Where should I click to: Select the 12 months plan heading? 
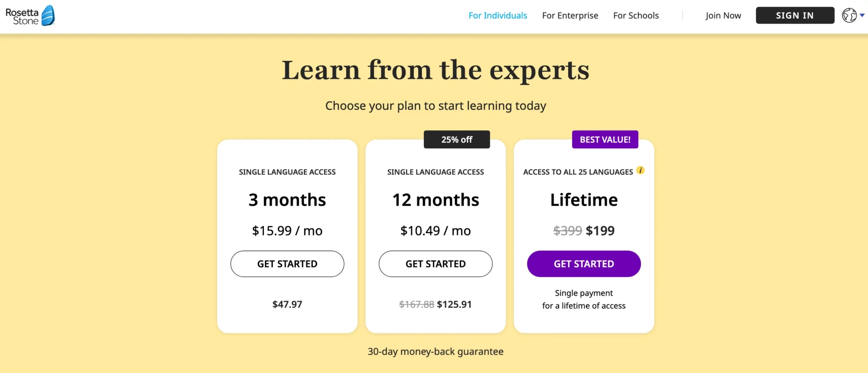point(435,200)
